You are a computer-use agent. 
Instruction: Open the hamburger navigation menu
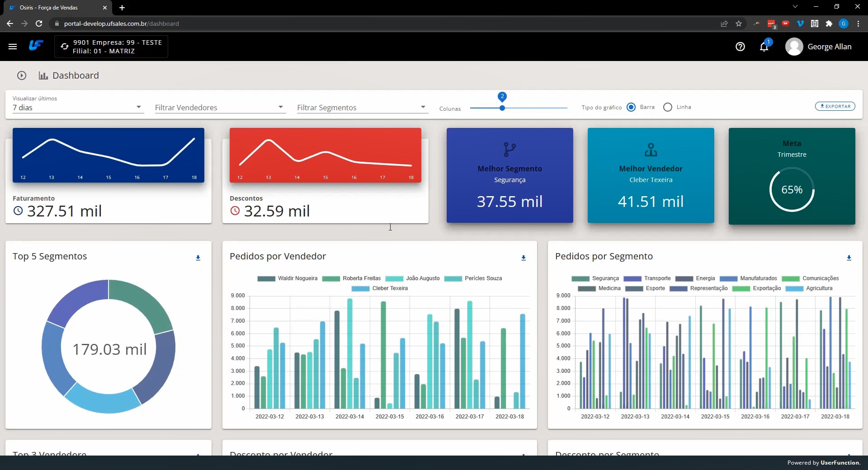[x=13, y=47]
